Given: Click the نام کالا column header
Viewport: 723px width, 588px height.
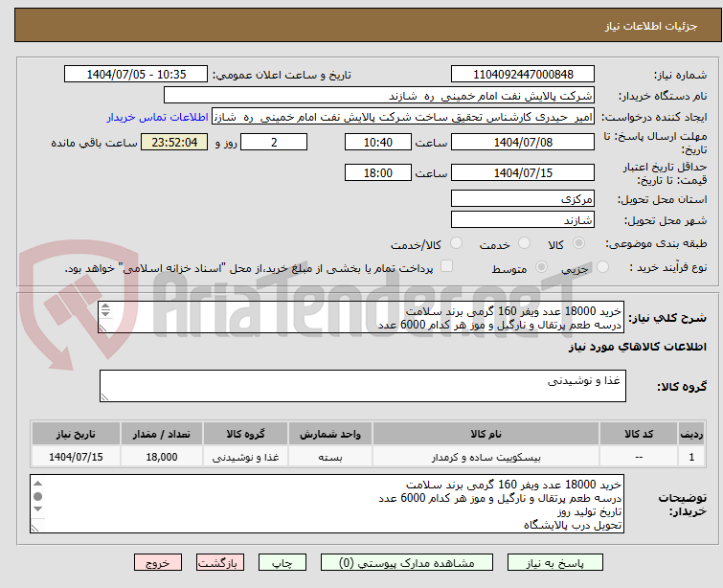Looking at the screenshot, I should coord(486,434).
